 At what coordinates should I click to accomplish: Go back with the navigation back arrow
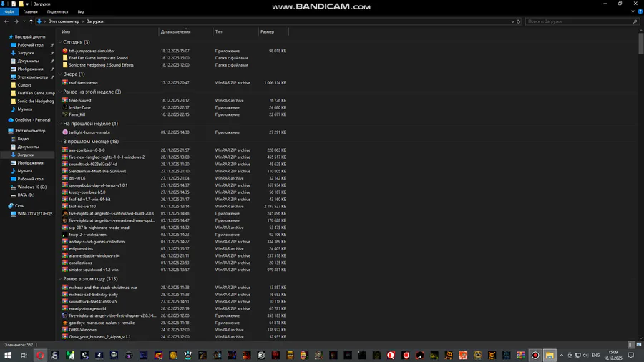click(6, 21)
